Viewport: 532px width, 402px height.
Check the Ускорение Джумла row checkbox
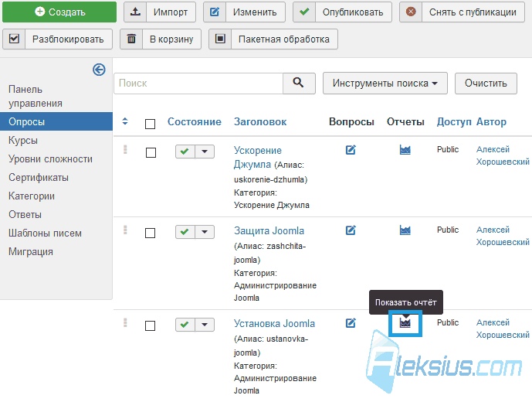click(x=151, y=152)
